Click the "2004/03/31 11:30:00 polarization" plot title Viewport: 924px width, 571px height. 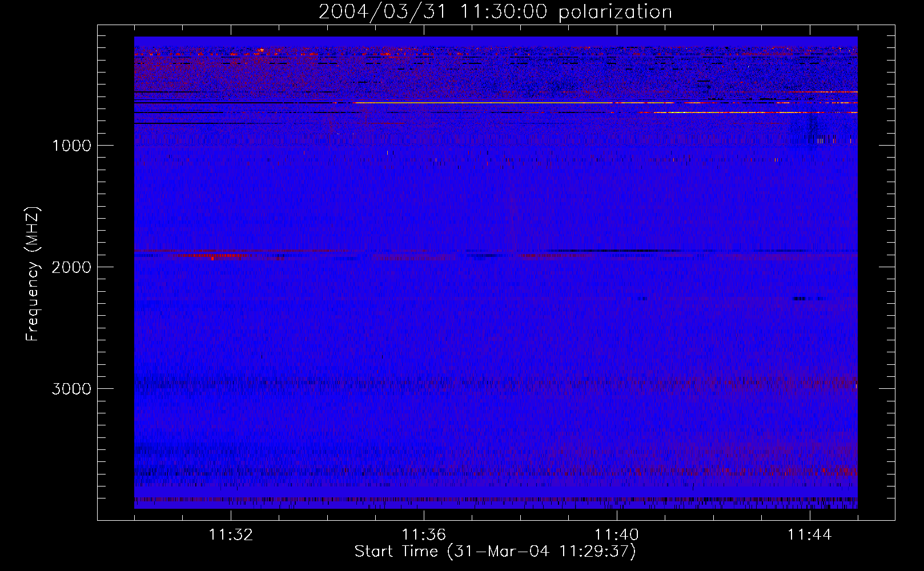495,12
